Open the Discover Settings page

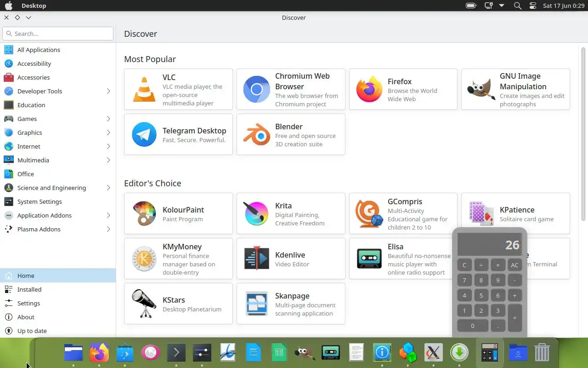pyautogui.click(x=58, y=303)
